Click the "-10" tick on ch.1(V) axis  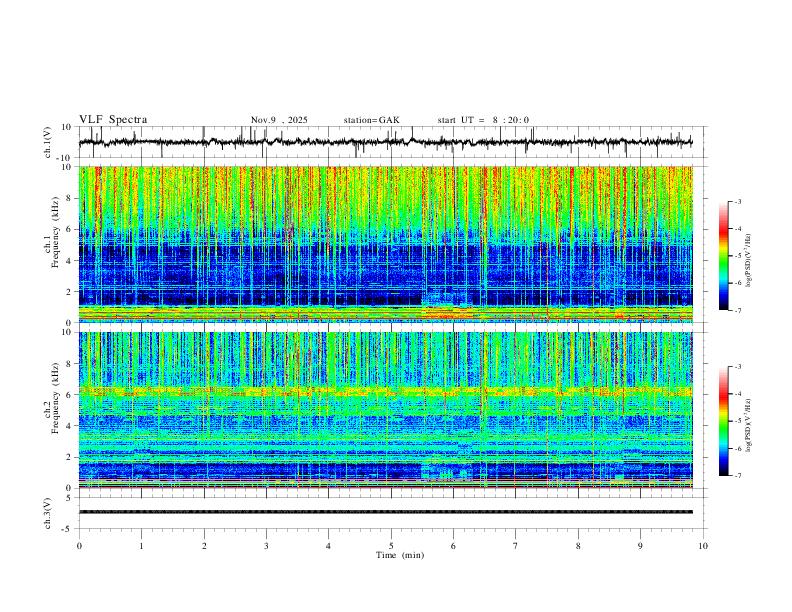point(65,158)
